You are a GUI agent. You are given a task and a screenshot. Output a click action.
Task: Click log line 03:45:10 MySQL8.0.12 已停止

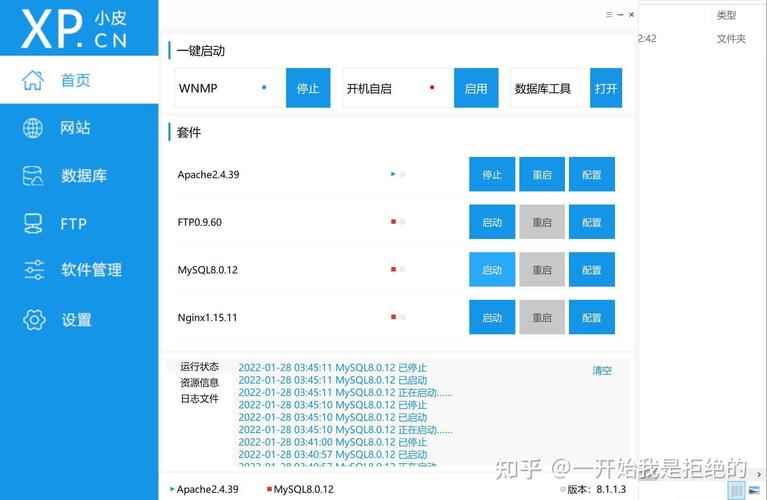click(x=333, y=405)
